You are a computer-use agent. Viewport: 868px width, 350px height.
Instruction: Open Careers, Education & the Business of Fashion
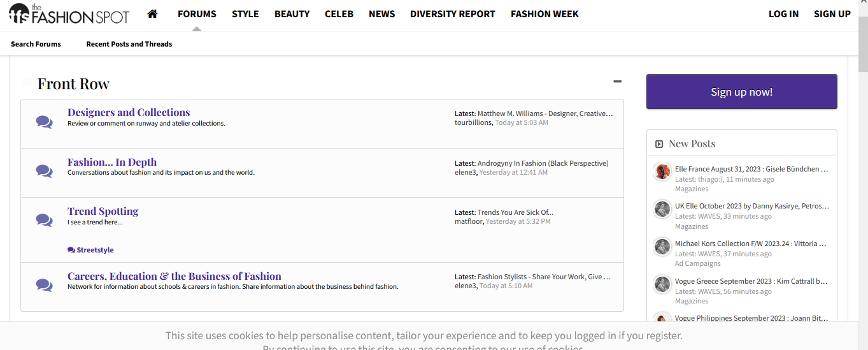(174, 276)
